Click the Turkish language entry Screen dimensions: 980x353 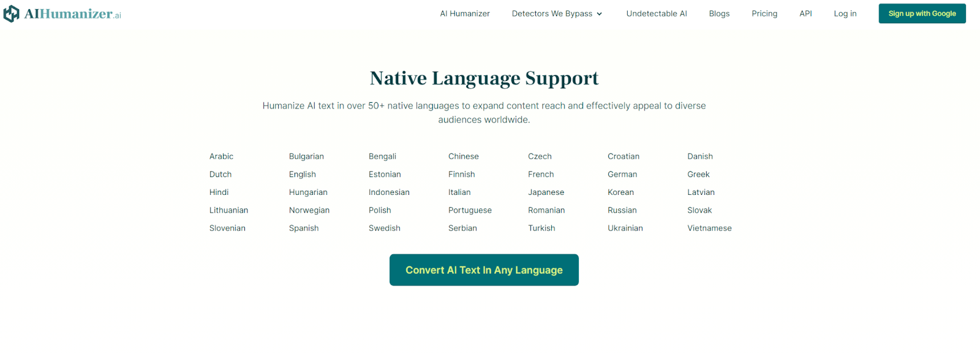541,227
